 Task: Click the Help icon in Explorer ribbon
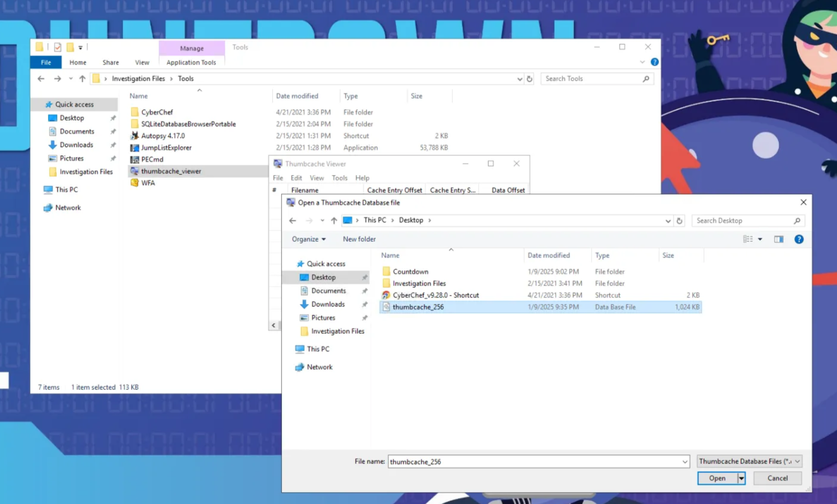click(654, 62)
